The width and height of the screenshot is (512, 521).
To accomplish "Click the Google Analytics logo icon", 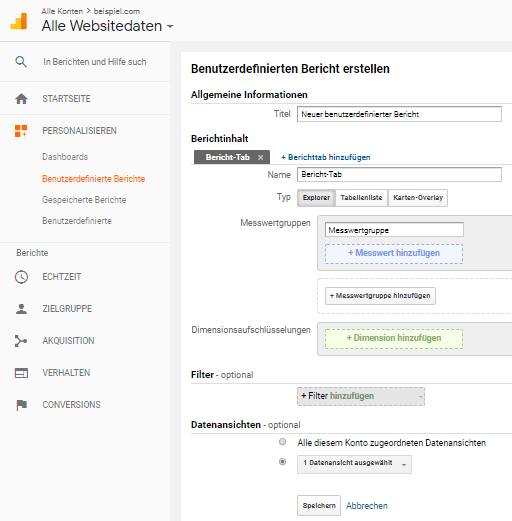I will [x=19, y=21].
